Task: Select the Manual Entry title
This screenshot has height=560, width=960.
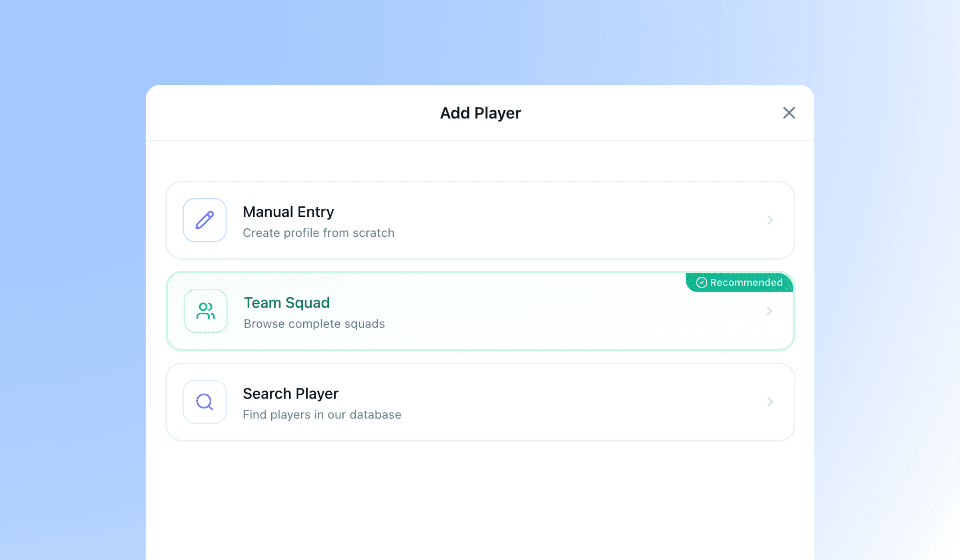Action: 288,212
